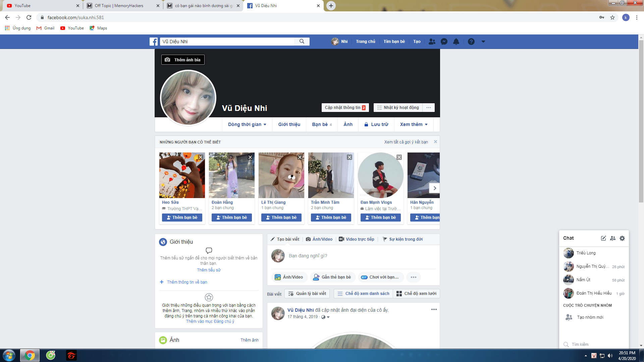Click the profile picture thumbnail
Screen dimensions: 644x362
click(188, 98)
